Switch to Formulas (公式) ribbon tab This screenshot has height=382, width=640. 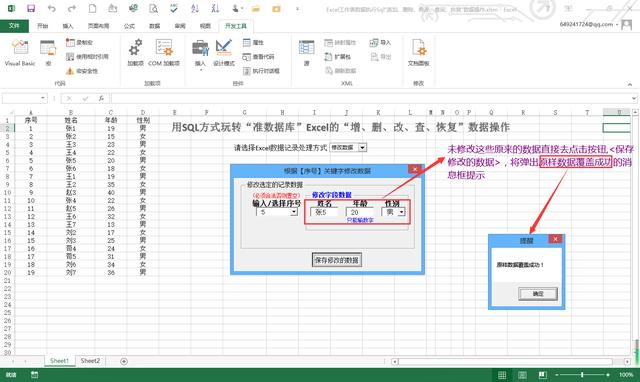(129, 26)
